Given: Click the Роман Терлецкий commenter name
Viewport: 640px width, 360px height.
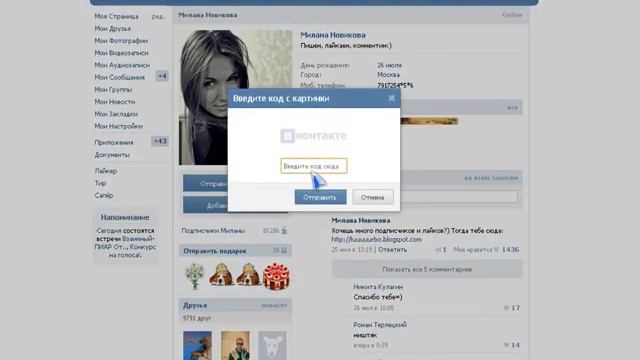Looking at the screenshot, I should pyautogui.click(x=380, y=325).
